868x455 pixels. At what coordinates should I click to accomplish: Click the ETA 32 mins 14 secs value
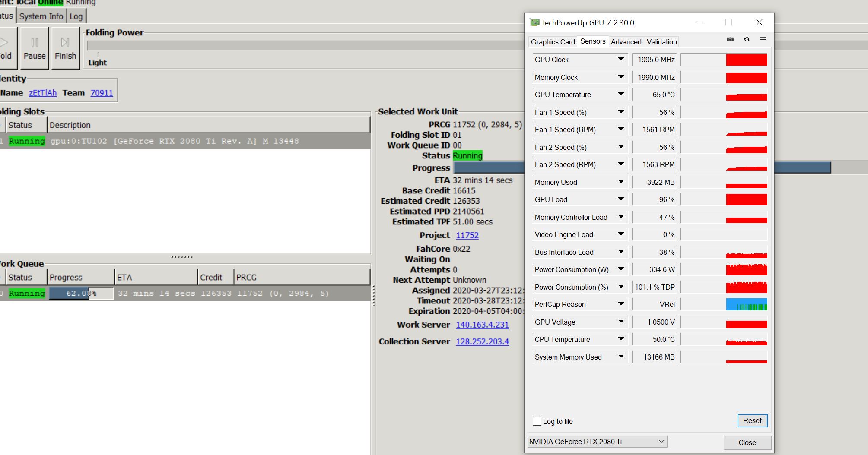point(483,180)
